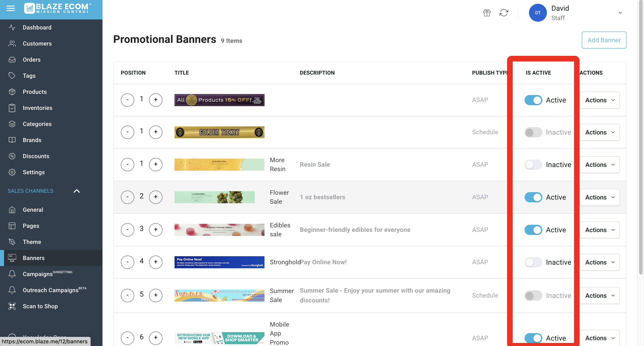Go to the Orders page
The width and height of the screenshot is (644, 346).
point(32,60)
